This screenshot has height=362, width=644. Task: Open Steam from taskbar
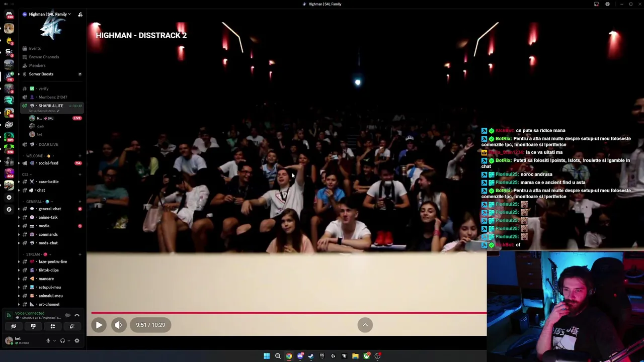click(x=311, y=356)
